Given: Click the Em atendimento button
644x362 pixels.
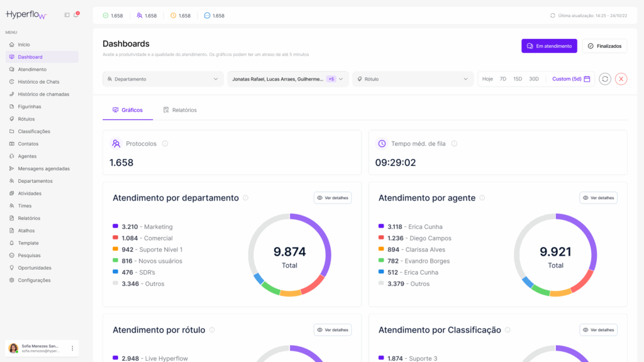Looking at the screenshot, I should (549, 46).
